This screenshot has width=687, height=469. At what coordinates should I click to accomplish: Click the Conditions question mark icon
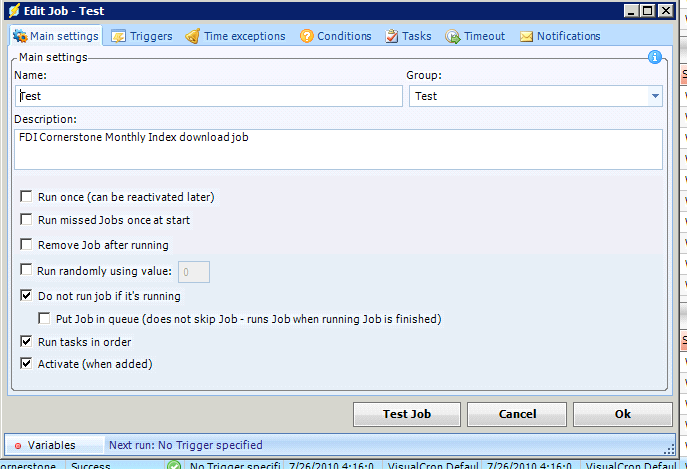pos(307,36)
